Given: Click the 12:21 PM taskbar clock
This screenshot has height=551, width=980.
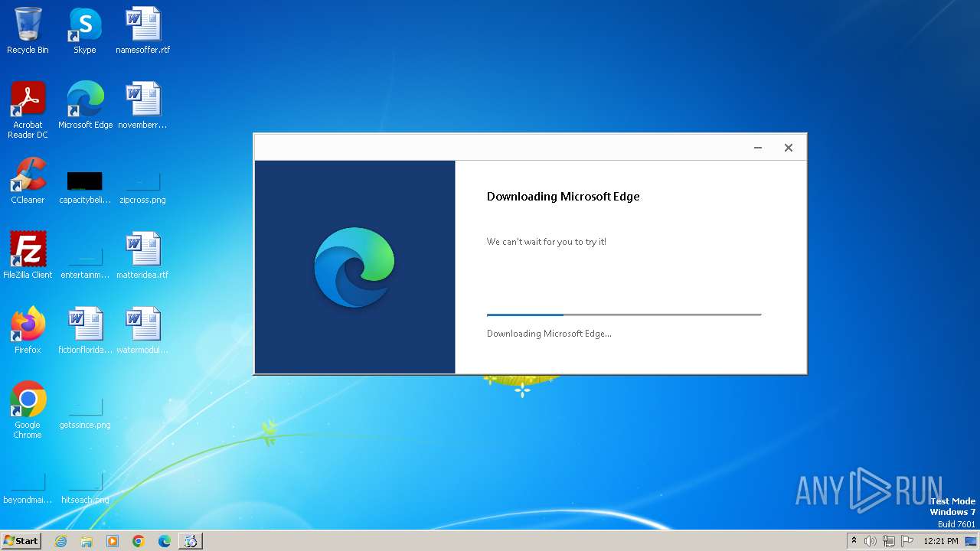Looking at the screenshot, I should 941,541.
